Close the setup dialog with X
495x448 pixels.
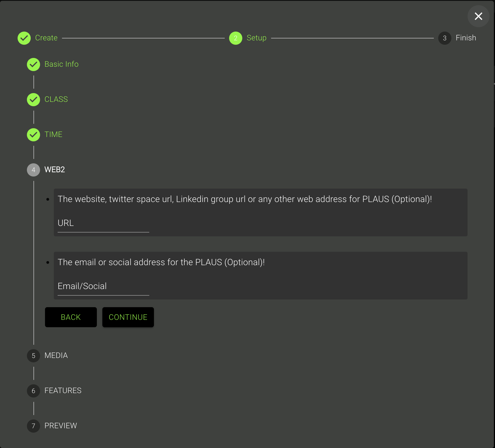478,16
